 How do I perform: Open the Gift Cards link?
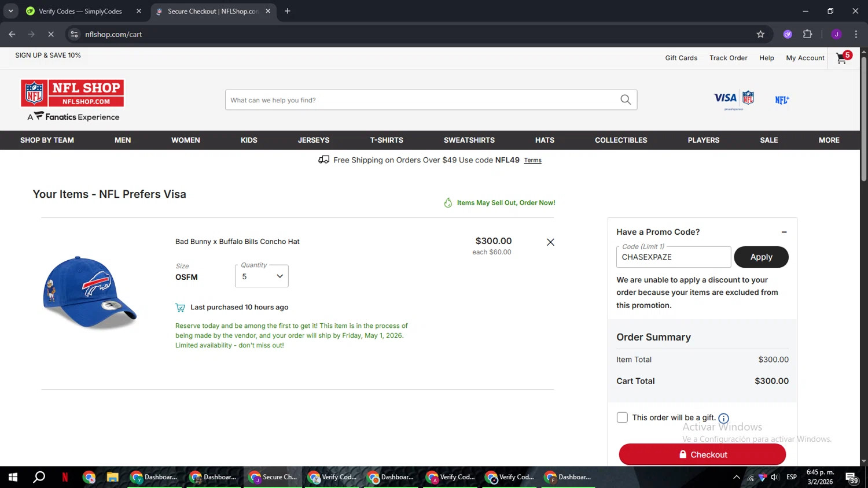(x=681, y=58)
